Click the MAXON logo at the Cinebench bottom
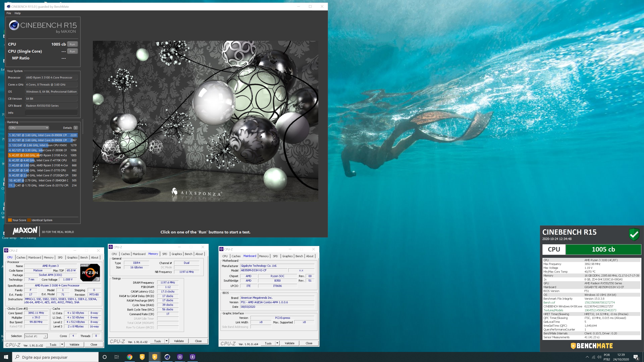Image resolution: width=644 pixels, height=362 pixels. 25,231
